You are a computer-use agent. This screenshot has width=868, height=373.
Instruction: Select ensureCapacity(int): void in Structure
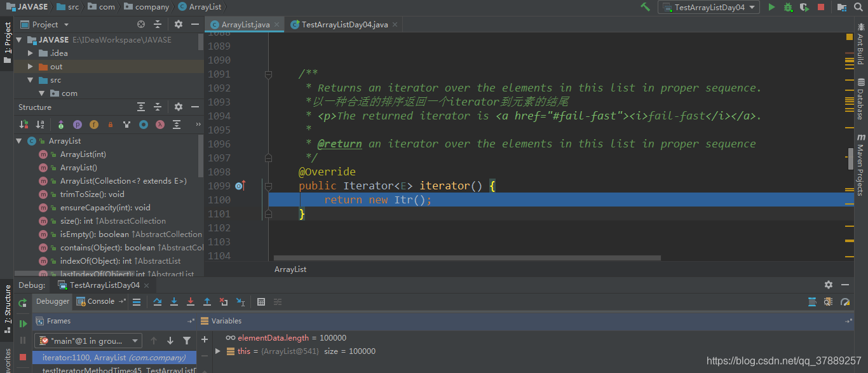[x=105, y=208]
